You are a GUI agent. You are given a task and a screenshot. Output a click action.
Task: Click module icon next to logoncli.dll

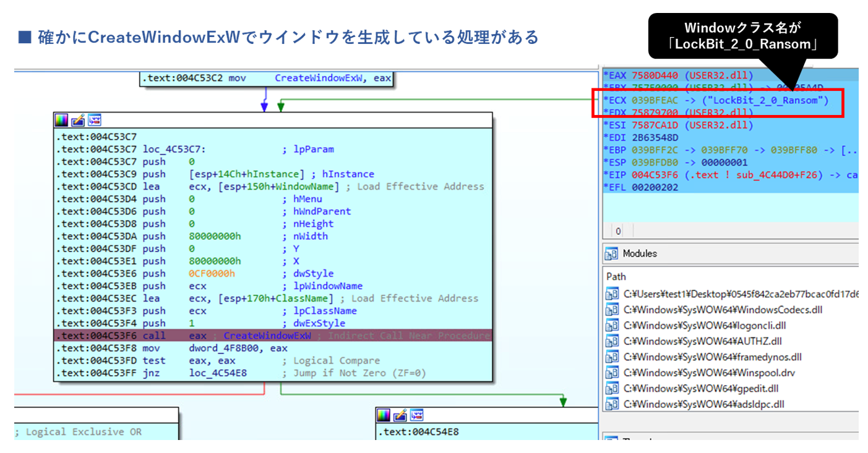pos(612,325)
